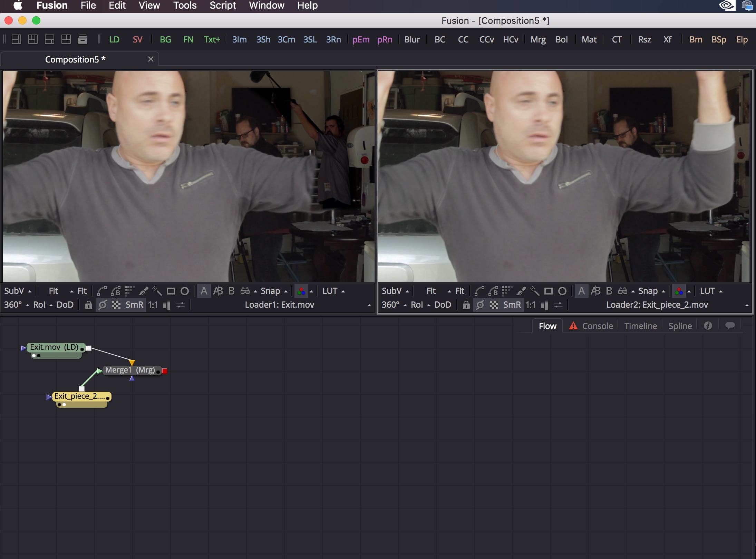Open the bins drawer icon in toolbar

pyautogui.click(x=83, y=39)
